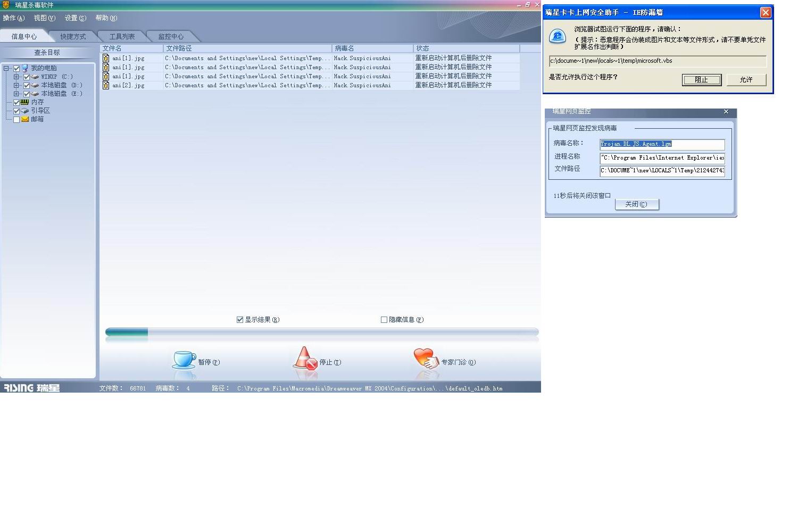Screen dimensions: 798x532
Task: Stop the scan with the traffic cone icon
Action: click(305, 358)
